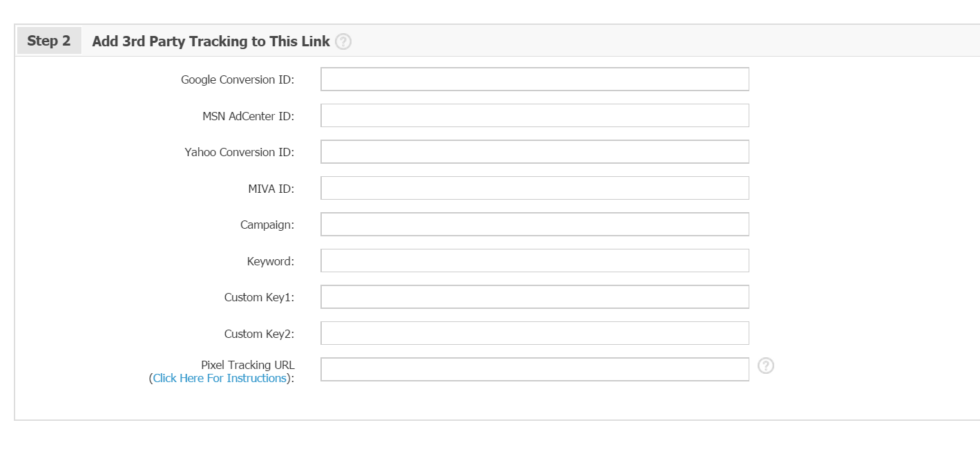Viewport: 980px width, 454px height.
Task: Click into the MSN AdCenter ID text box
Action: [x=535, y=115]
